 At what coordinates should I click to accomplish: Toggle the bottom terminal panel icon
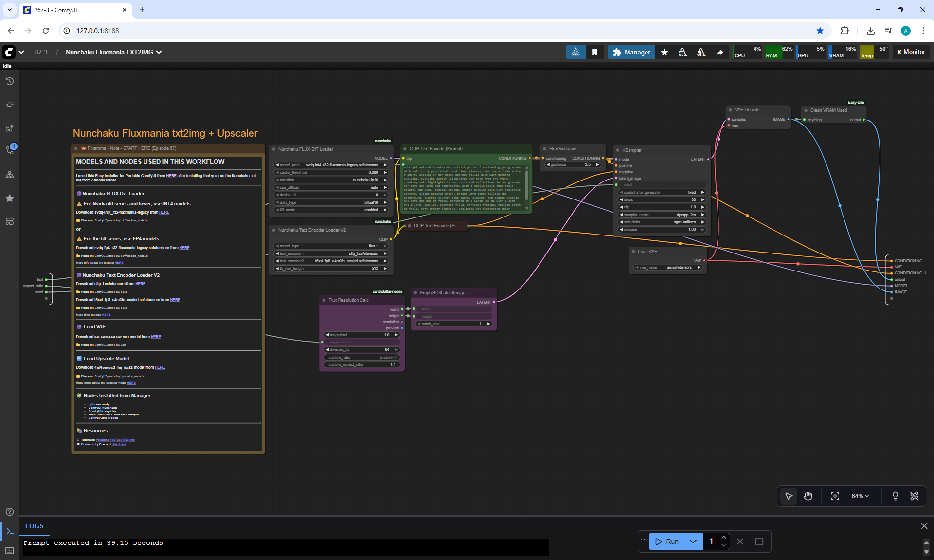tap(10, 531)
